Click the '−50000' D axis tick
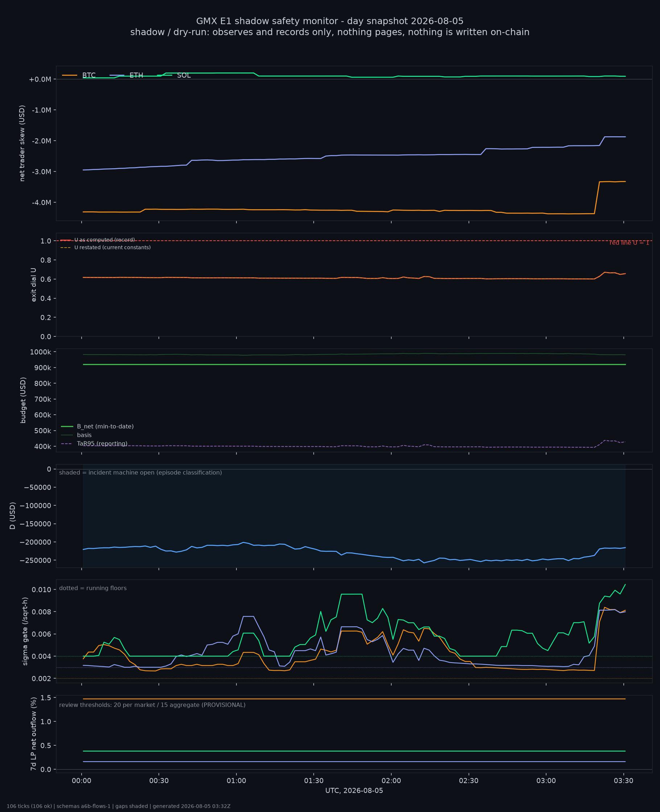The width and height of the screenshot is (660, 812). [37, 488]
